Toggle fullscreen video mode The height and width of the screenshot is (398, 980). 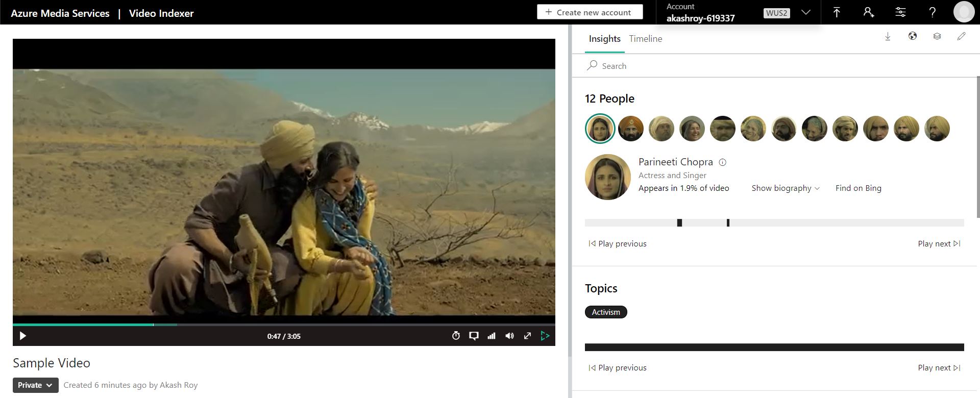527,336
